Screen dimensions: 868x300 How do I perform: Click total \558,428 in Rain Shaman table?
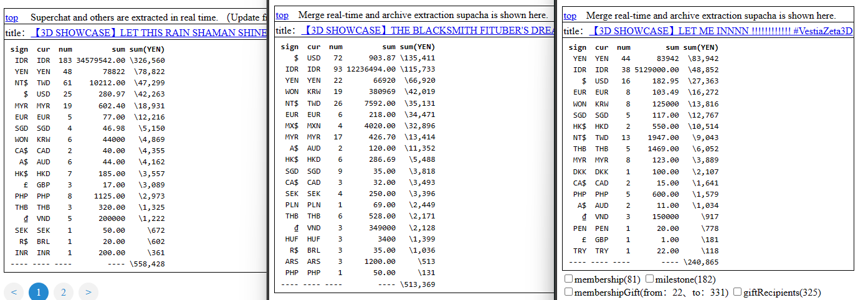coord(147,264)
